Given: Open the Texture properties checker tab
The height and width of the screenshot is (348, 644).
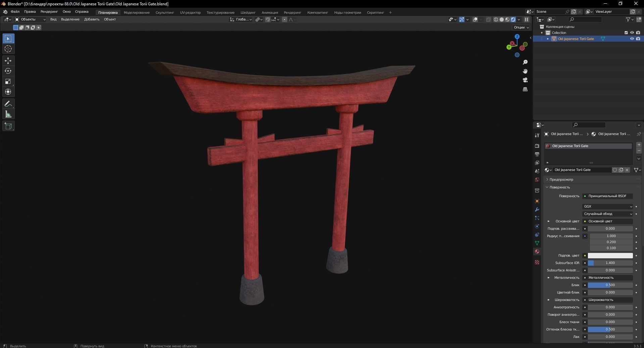Looking at the screenshot, I should [x=537, y=262].
